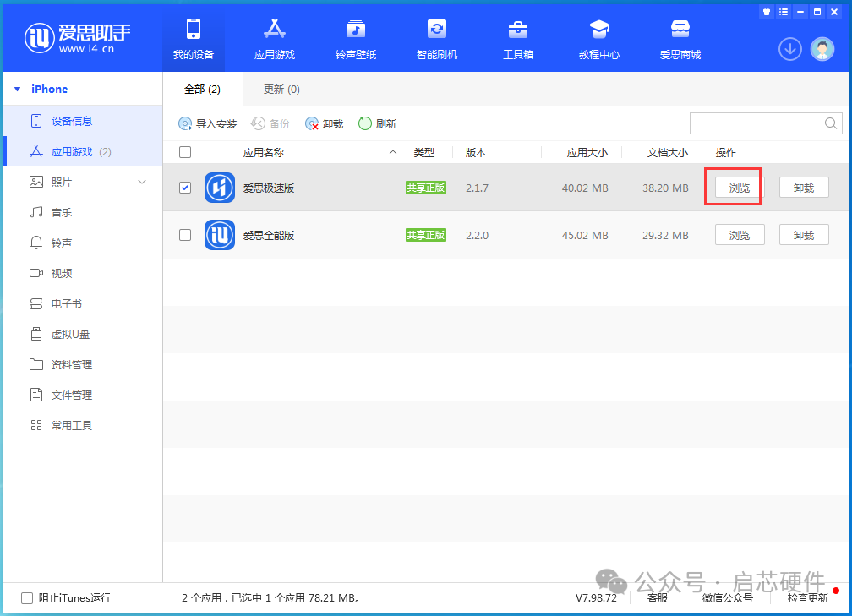This screenshot has width=852, height=616.
Task: Click the skin shirt icon in title bar
Action: click(x=767, y=12)
